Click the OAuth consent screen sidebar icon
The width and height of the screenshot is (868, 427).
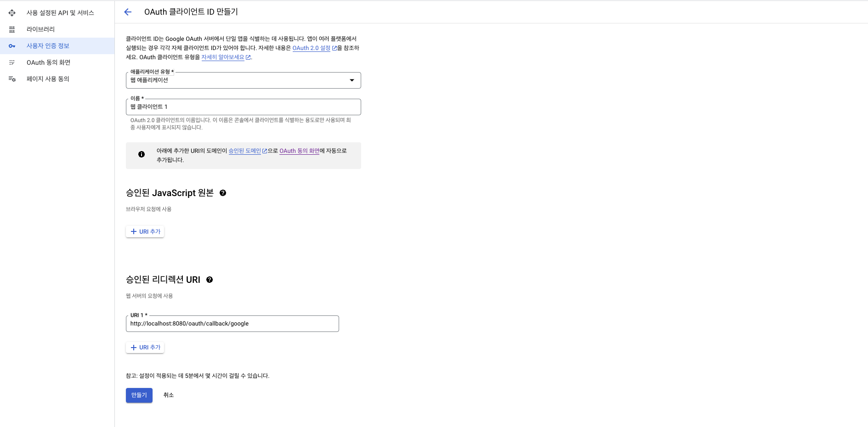tap(12, 62)
